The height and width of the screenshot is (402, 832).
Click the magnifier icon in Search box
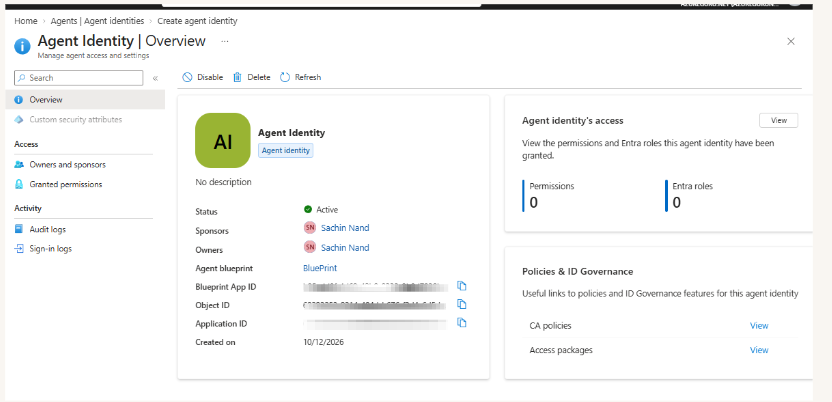[22, 78]
